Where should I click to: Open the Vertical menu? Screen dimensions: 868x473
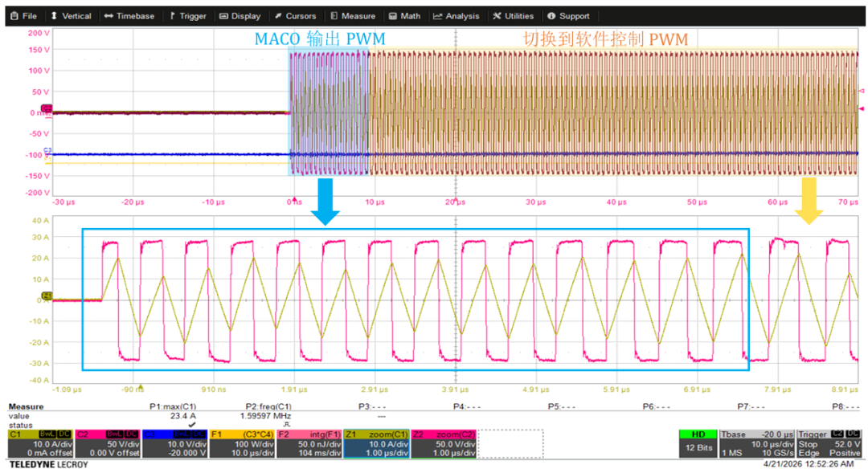pos(71,16)
